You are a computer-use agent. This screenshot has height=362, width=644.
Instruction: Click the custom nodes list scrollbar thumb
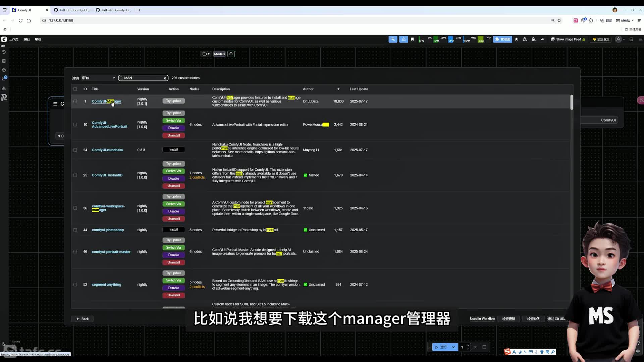(x=572, y=102)
